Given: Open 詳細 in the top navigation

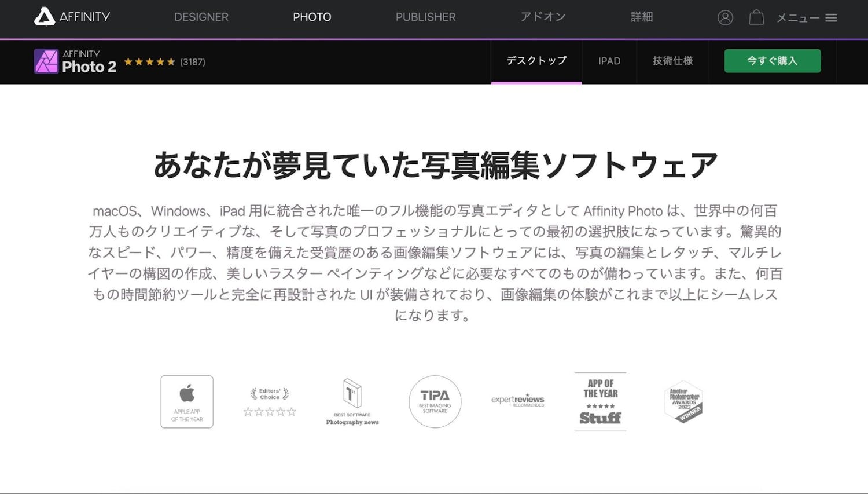Looking at the screenshot, I should pos(642,17).
